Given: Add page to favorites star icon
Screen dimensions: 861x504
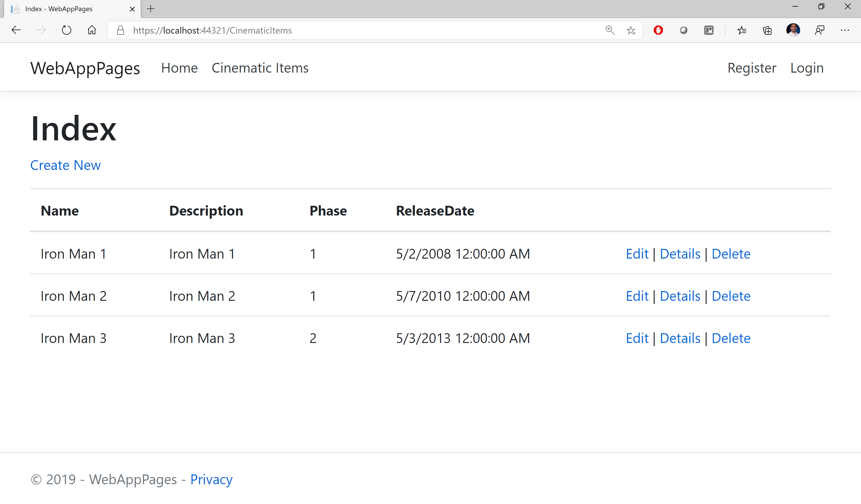Looking at the screenshot, I should (x=631, y=30).
